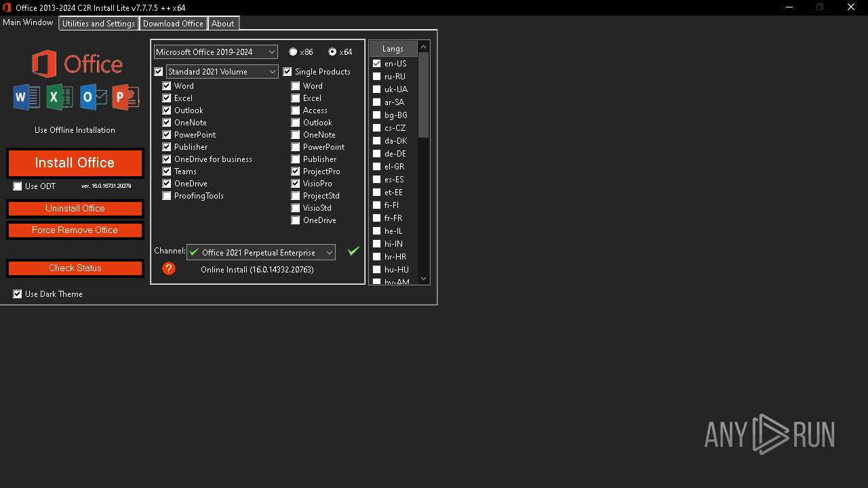Uncheck OneDrive for business

click(x=167, y=159)
